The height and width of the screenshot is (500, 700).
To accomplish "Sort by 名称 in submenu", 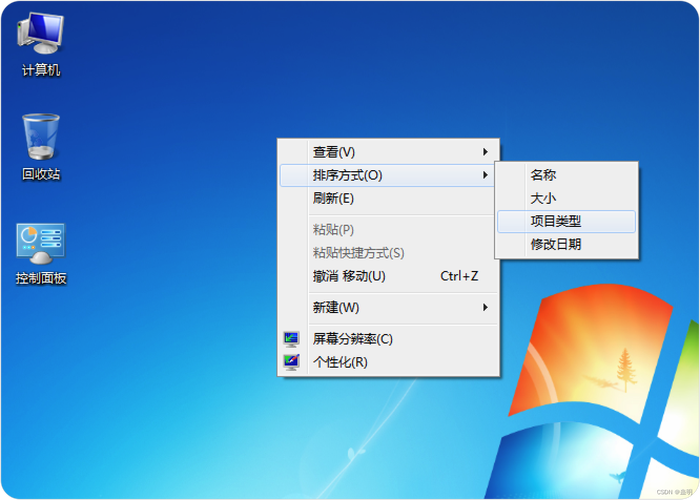I will [567, 175].
